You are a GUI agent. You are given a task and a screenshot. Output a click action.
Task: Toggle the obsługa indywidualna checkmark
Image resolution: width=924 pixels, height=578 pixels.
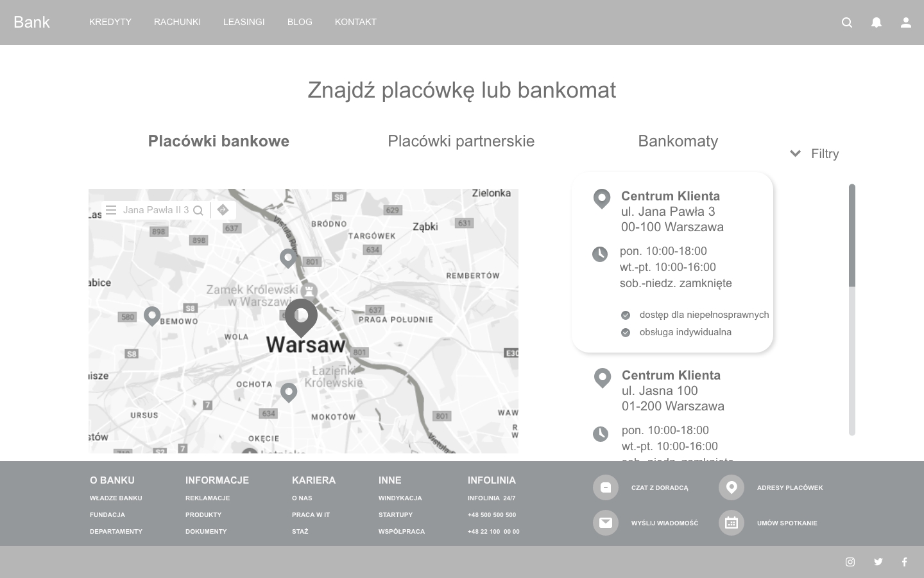click(626, 332)
